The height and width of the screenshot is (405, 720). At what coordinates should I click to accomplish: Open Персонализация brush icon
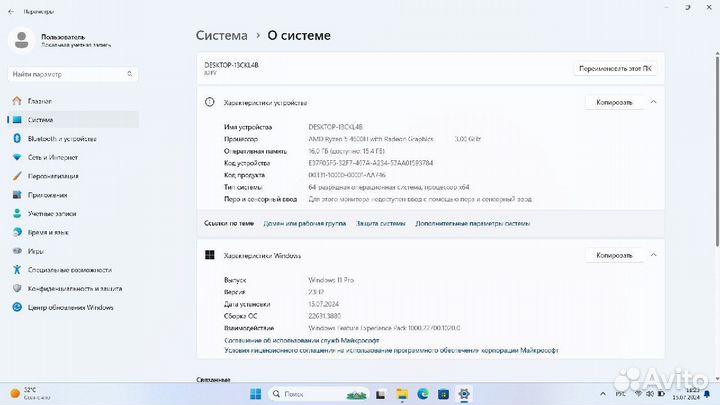coord(17,176)
